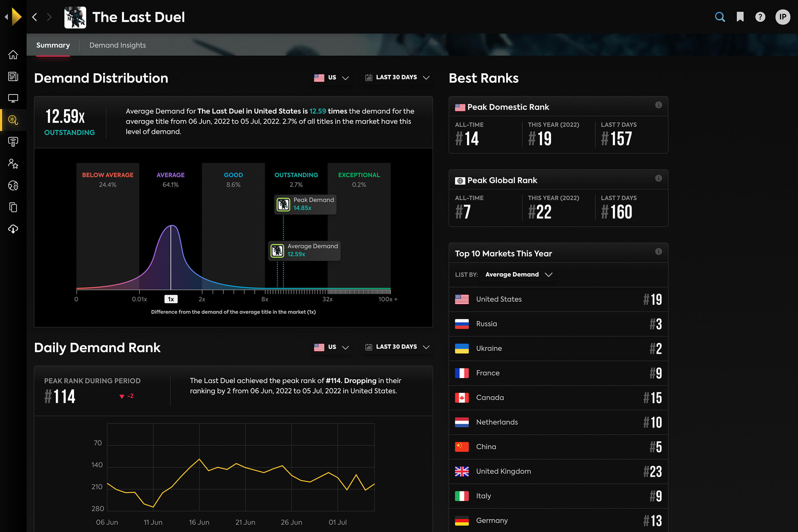Open the IP user profile avatar

783,17
